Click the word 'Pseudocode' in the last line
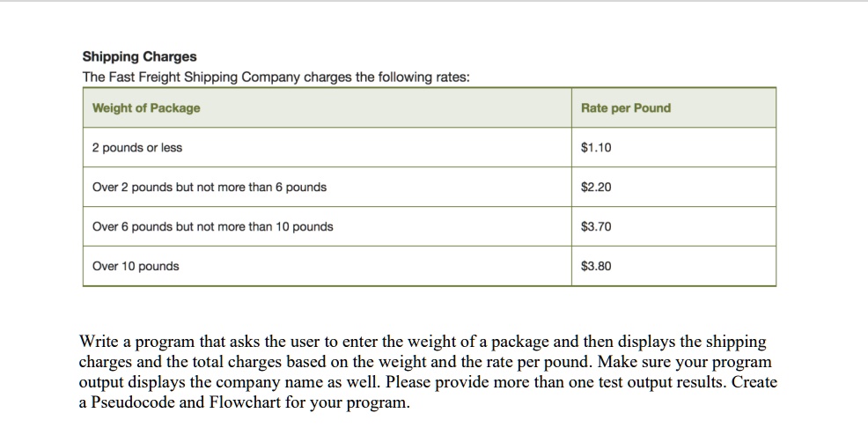 pyautogui.click(x=133, y=402)
